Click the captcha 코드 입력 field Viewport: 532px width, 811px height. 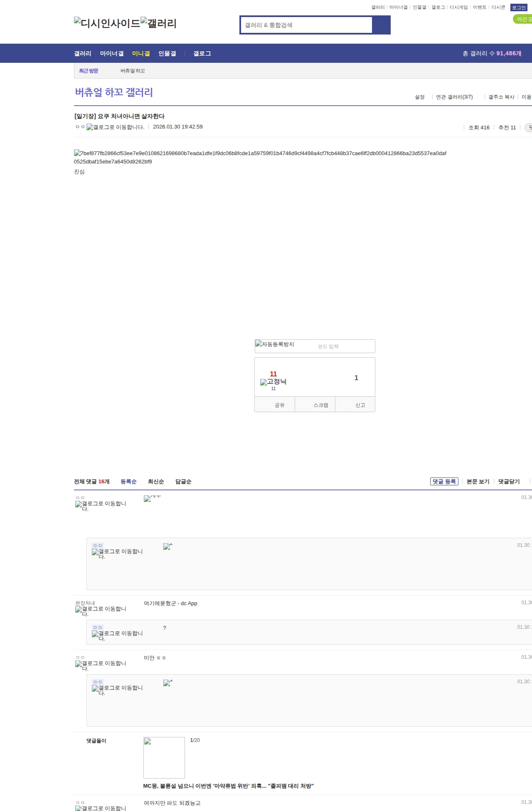pos(345,346)
